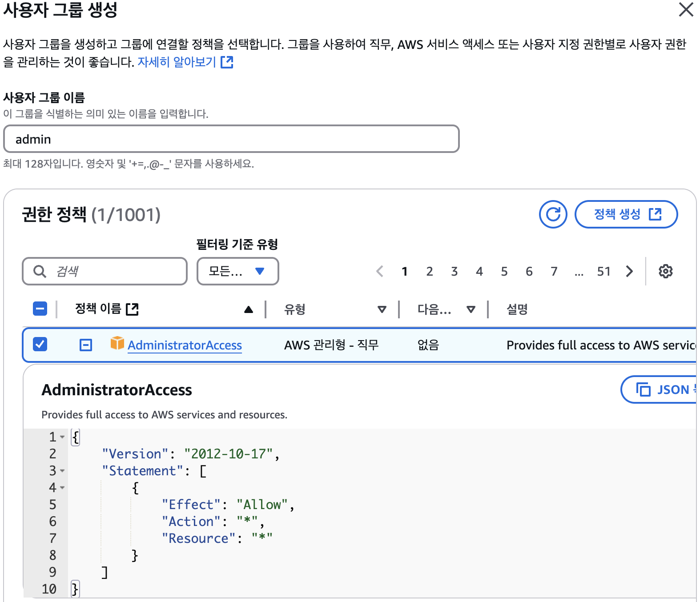Click the 설명 column header

pyautogui.click(x=517, y=309)
